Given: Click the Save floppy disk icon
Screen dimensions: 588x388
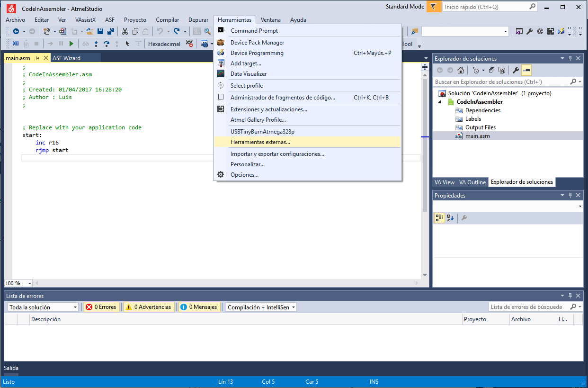Looking at the screenshot, I should click(x=100, y=32).
